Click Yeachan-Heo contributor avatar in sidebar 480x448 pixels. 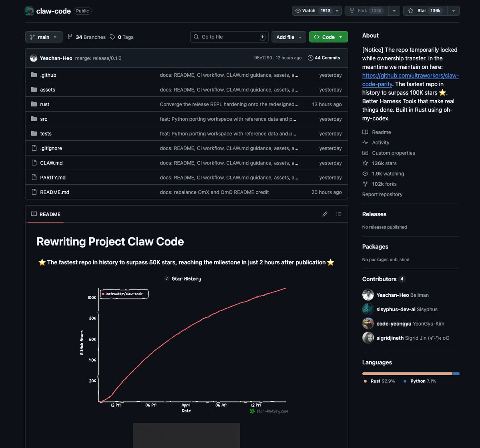(368, 295)
